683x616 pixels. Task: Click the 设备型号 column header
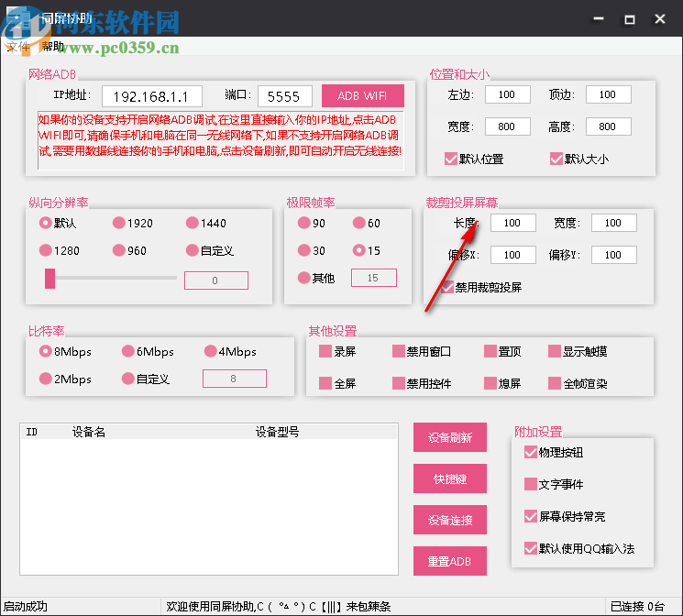coord(277,432)
